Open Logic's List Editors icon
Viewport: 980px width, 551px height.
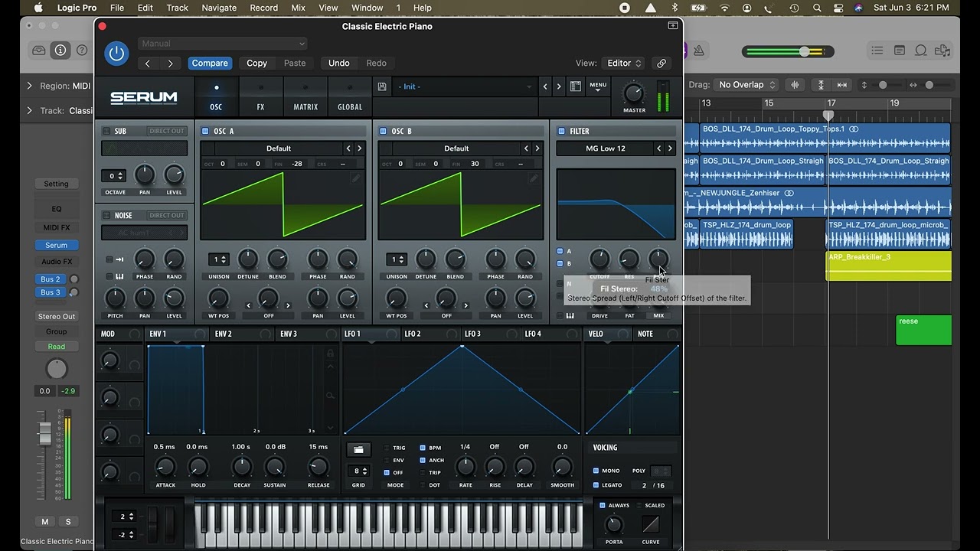pos(877,51)
